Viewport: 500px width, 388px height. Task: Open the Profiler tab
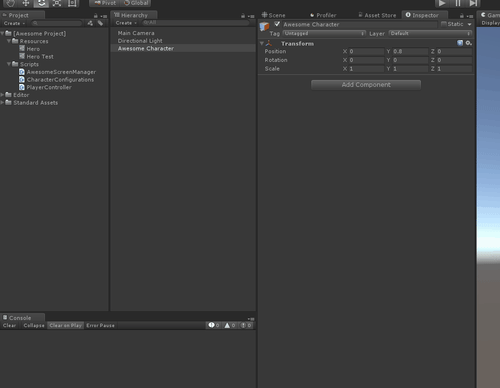coord(323,15)
